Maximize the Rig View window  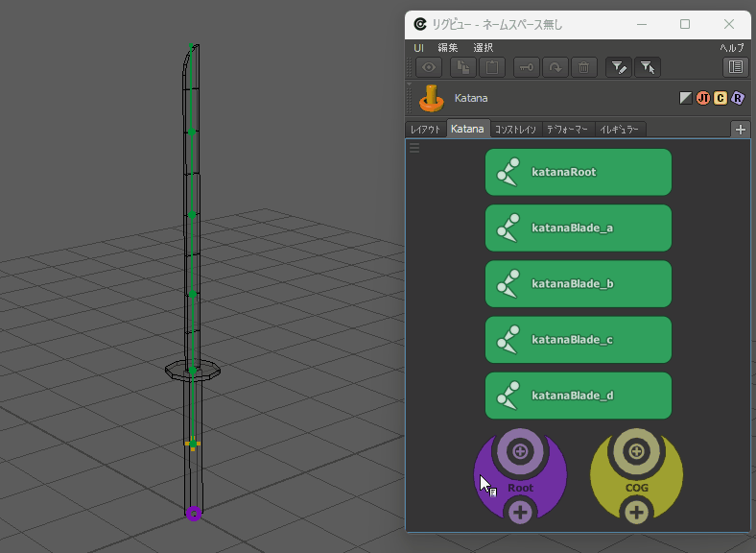point(685,24)
